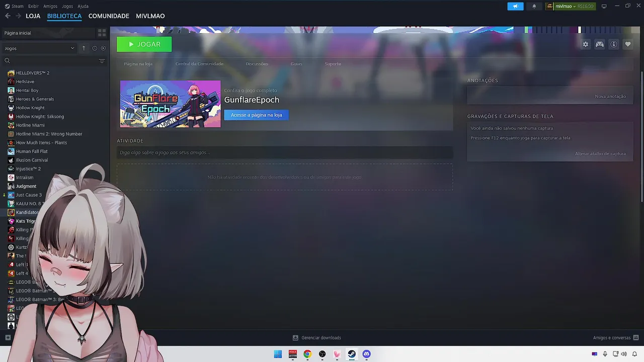Open Gerenciar downloads

(317, 338)
